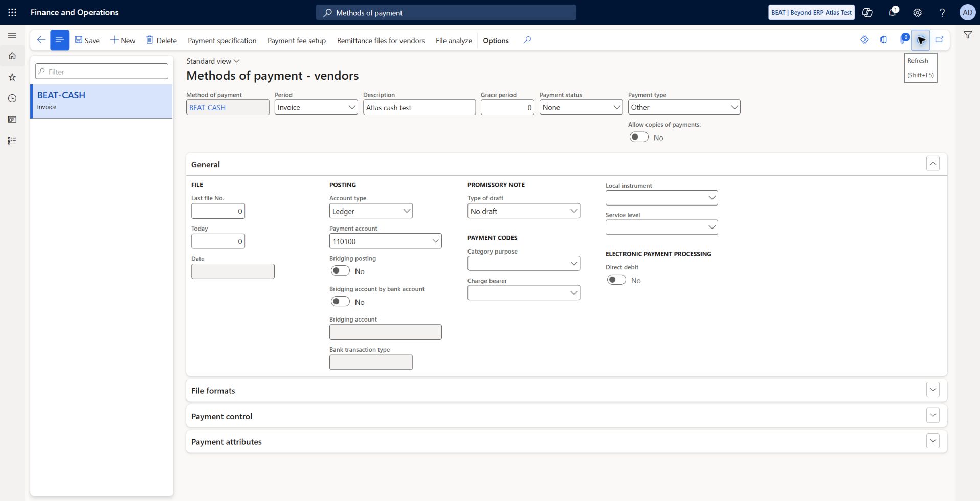980x501 pixels.
Task: Open Payment fee setup
Action: [x=297, y=40]
